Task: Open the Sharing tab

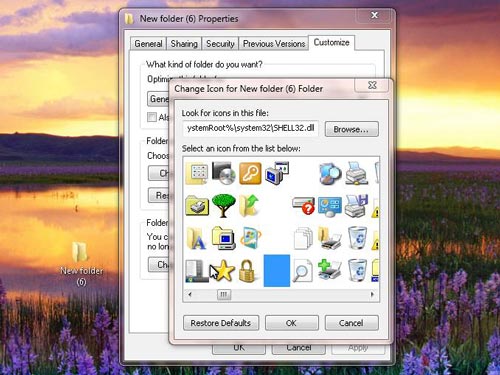Action: [184, 44]
